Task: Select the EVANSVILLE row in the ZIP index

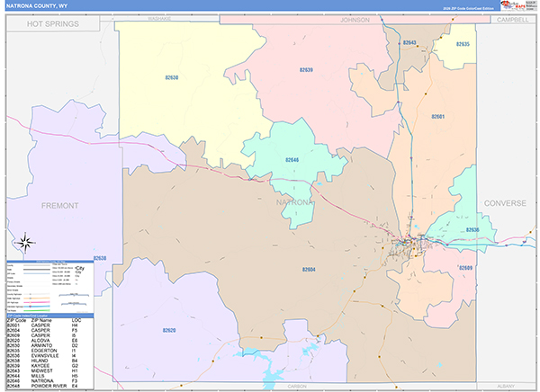Action: click(42, 355)
